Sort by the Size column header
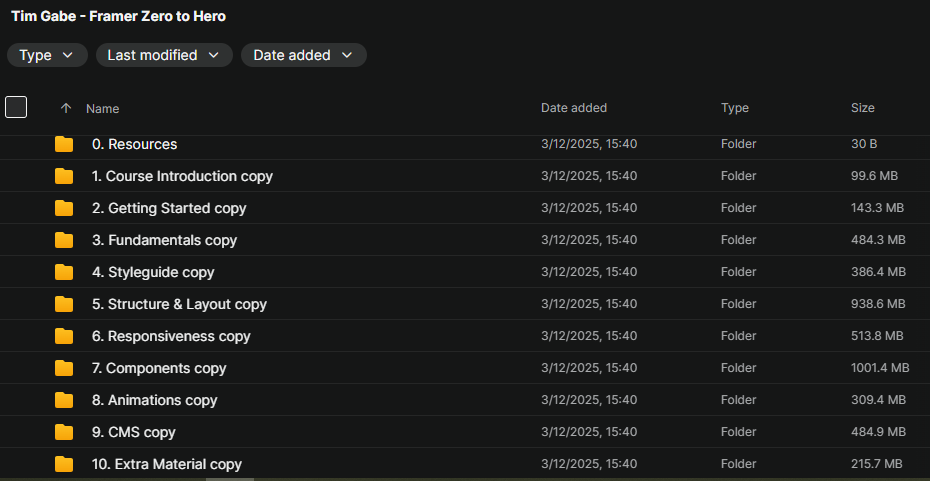Image resolution: width=930 pixels, height=481 pixels. click(862, 108)
